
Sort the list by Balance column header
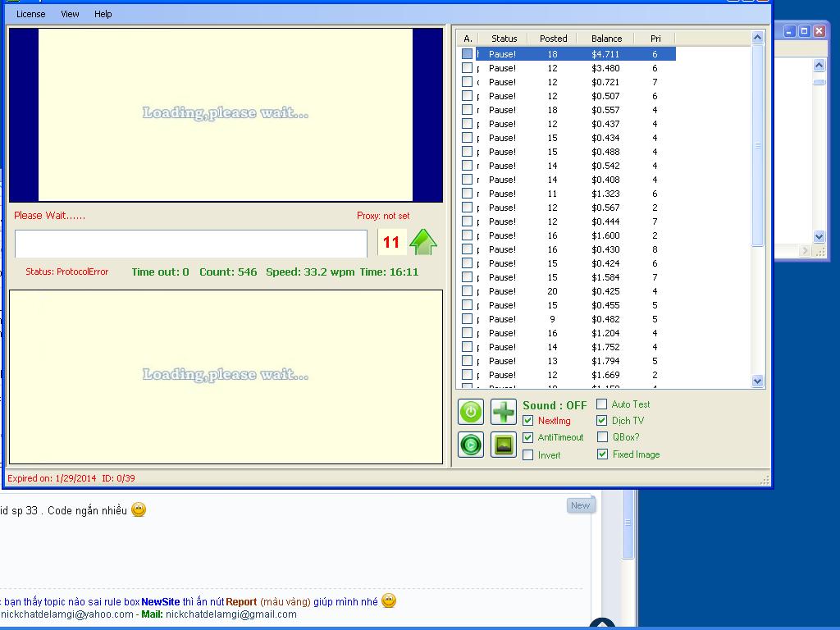click(606, 39)
